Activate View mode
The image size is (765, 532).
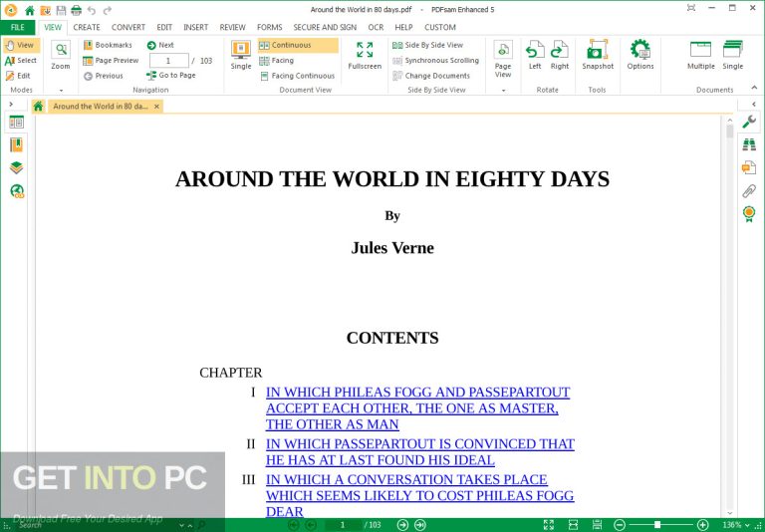(21, 46)
